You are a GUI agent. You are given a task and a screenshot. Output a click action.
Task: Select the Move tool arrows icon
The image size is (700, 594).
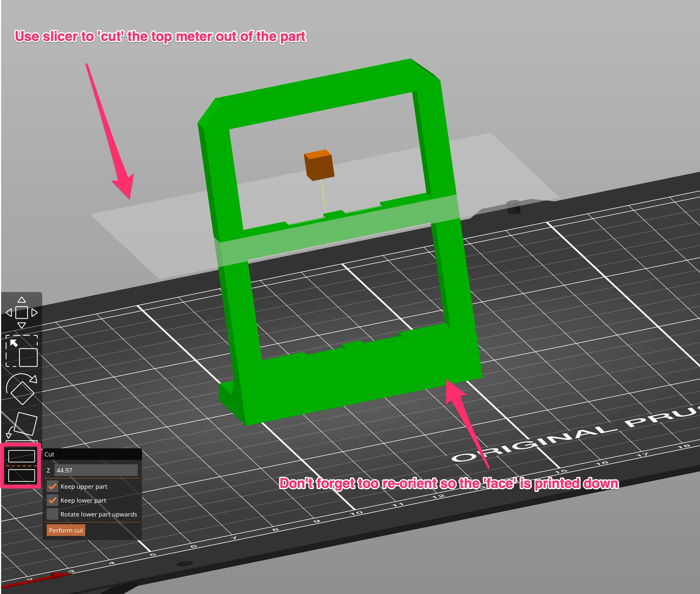point(22,312)
